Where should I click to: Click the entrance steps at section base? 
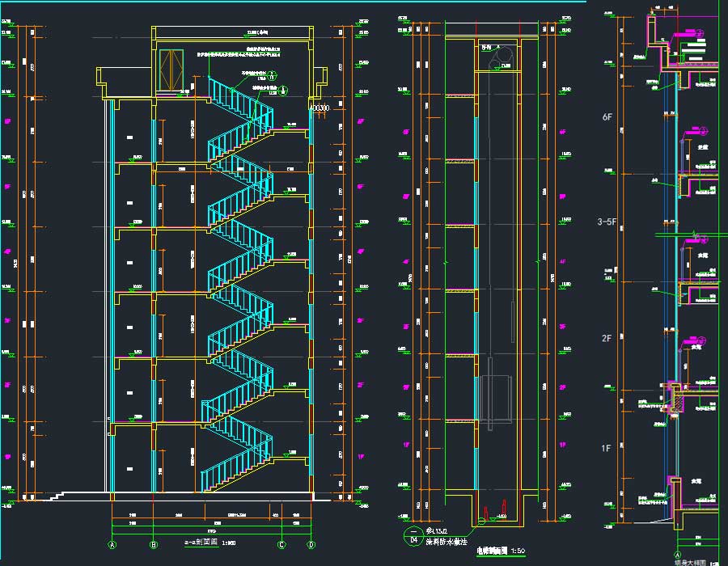tap(57, 493)
